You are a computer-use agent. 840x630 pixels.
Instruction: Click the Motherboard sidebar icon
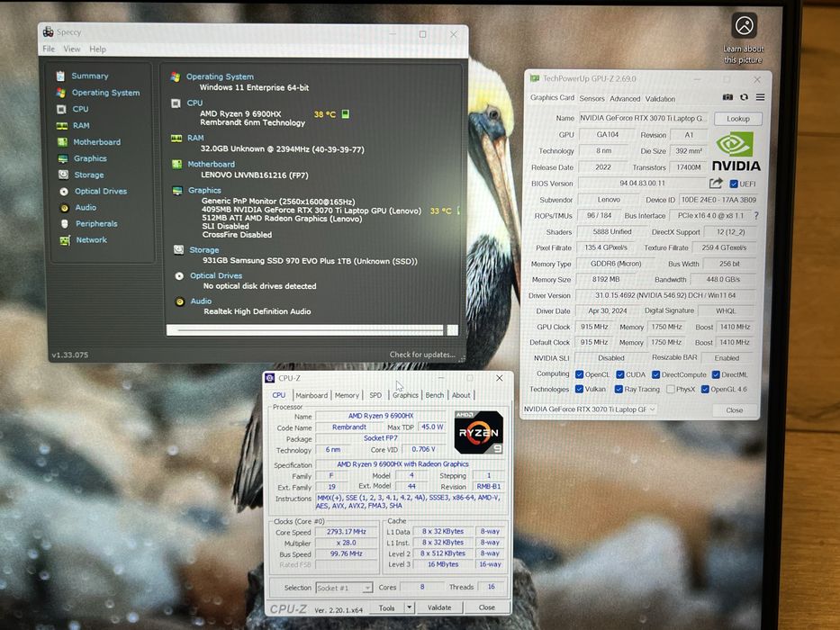click(63, 142)
